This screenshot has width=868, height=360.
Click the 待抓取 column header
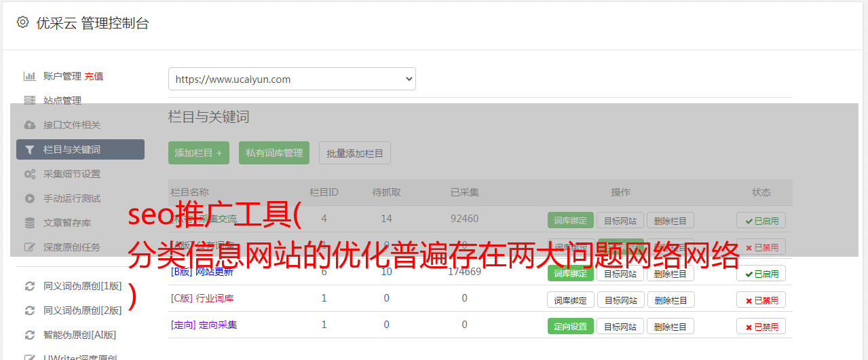386,192
